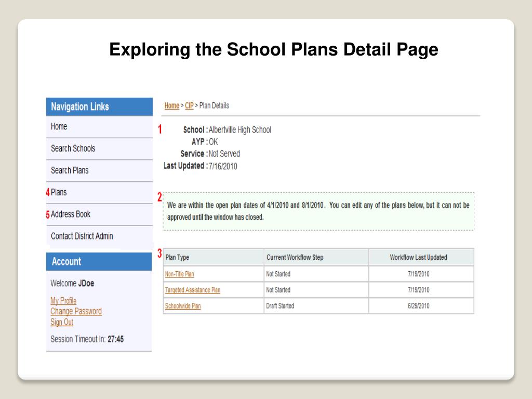
Task: Follow the Home breadcrumb link
Action: [171, 106]
